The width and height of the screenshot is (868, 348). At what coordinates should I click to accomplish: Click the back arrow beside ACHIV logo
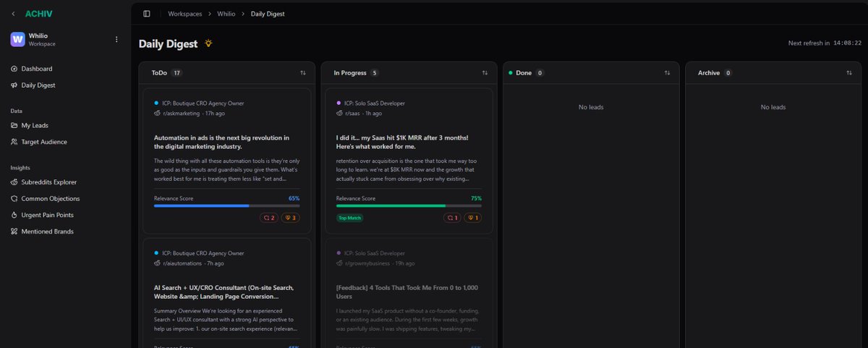tap(13, 14)
